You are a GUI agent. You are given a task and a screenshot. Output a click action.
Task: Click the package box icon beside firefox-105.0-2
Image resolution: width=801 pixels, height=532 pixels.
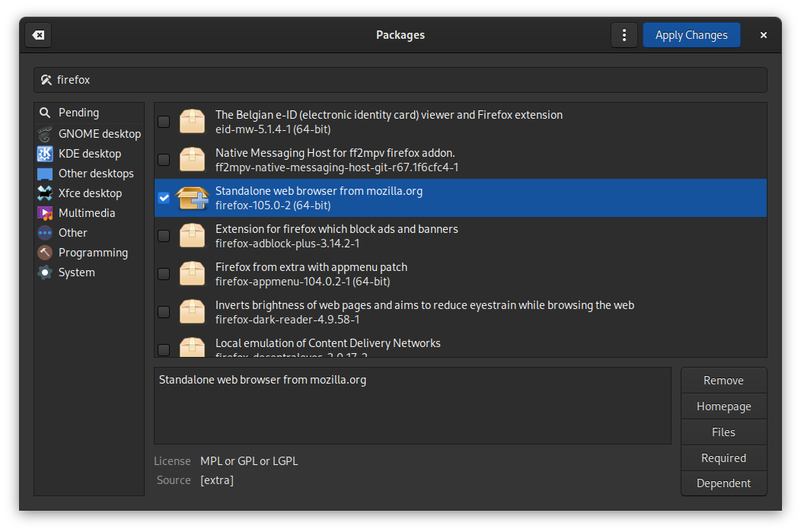click(192, 197)
